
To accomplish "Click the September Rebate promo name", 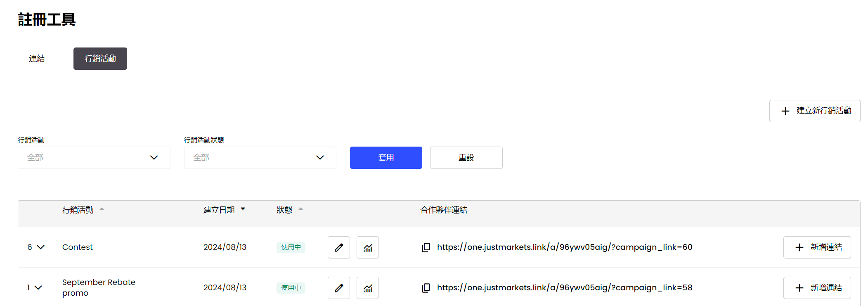I will tap(99, 288).
